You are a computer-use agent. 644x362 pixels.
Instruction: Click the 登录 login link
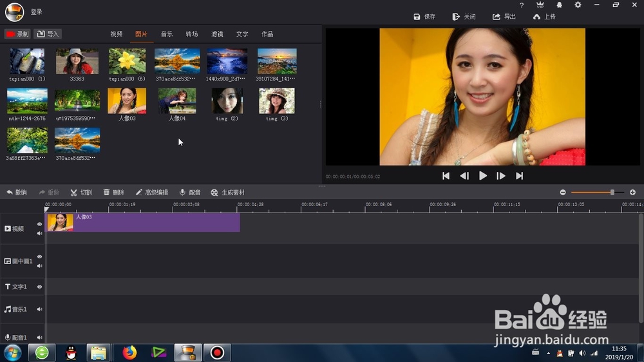(x=37, y=12)
